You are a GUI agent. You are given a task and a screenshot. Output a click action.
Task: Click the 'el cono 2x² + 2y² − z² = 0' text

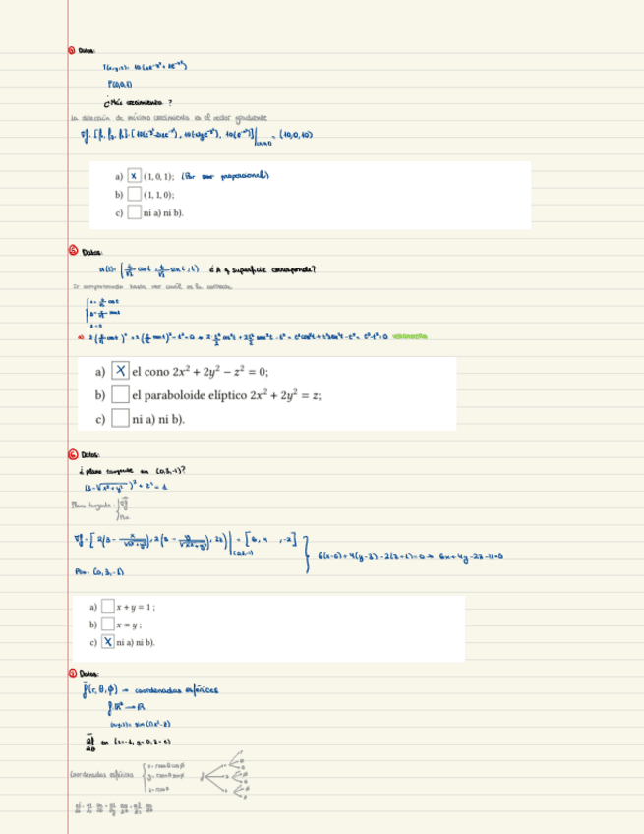pos(200,371)
